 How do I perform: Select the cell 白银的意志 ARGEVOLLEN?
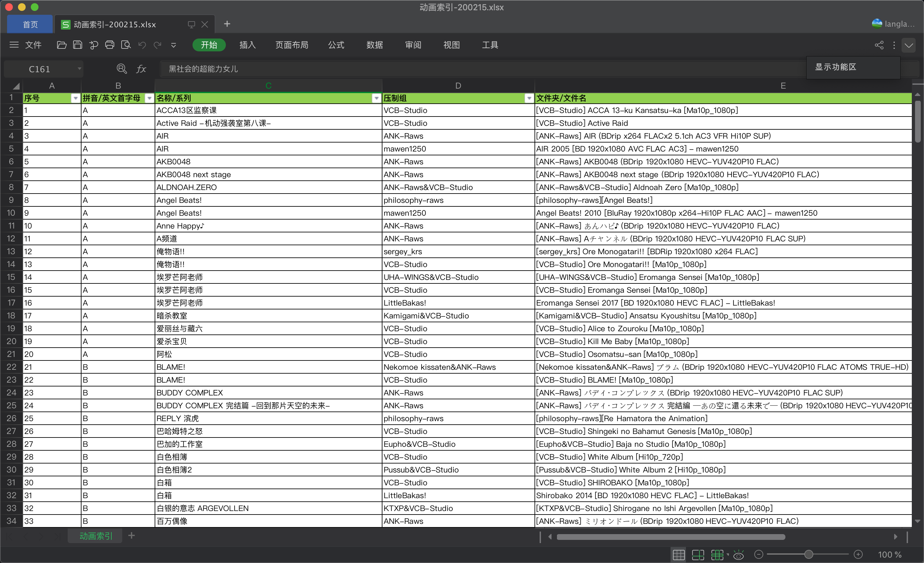click(268, 508)
